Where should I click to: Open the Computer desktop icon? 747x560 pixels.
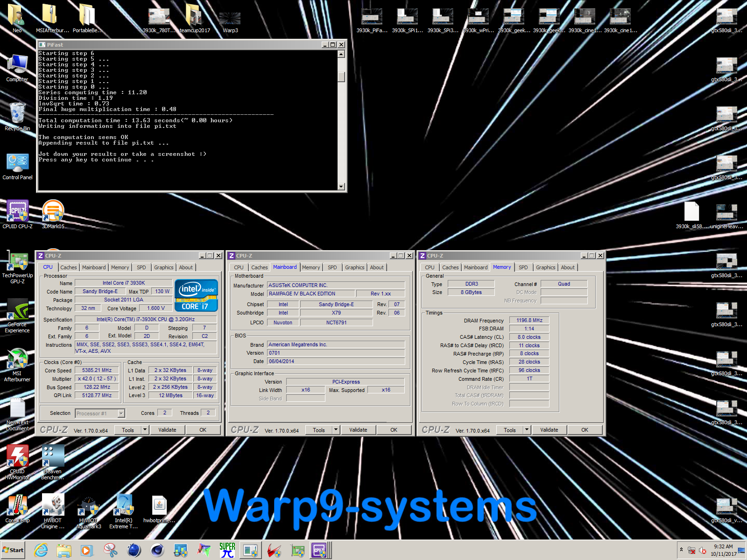pyautogui.click(x=17, y=68)
